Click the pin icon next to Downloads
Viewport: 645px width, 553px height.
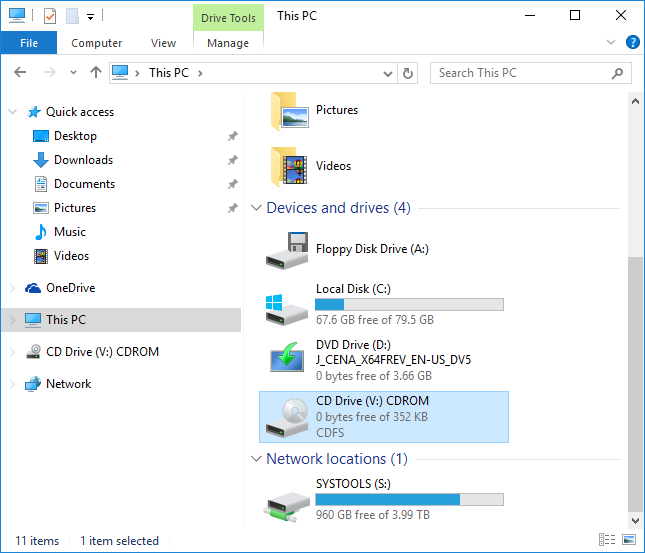pyautogui.click(x=233, y=160)
